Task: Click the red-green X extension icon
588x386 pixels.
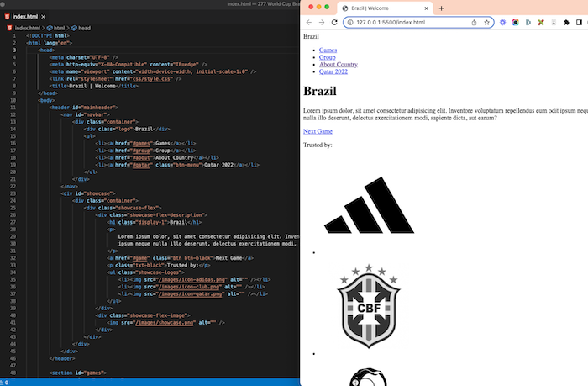Action: click(541, 23)
